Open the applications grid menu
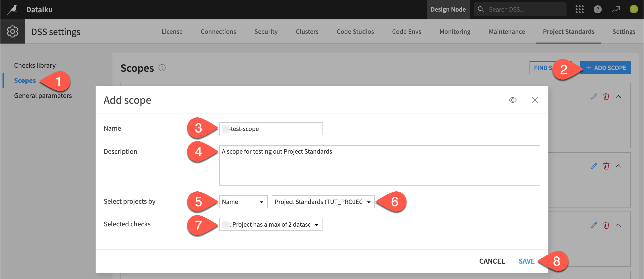644x279 pixels. [579, 10]
